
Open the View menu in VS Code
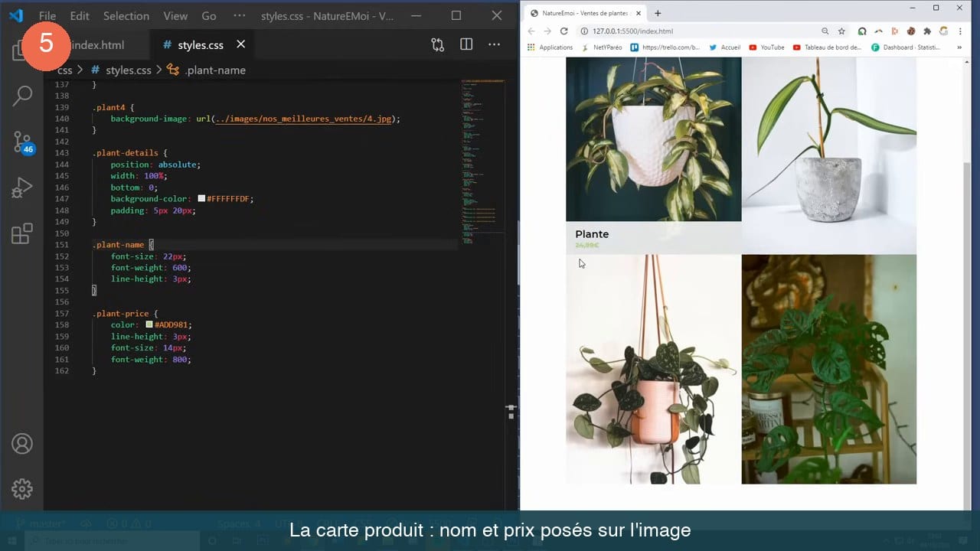click(175, 15)
